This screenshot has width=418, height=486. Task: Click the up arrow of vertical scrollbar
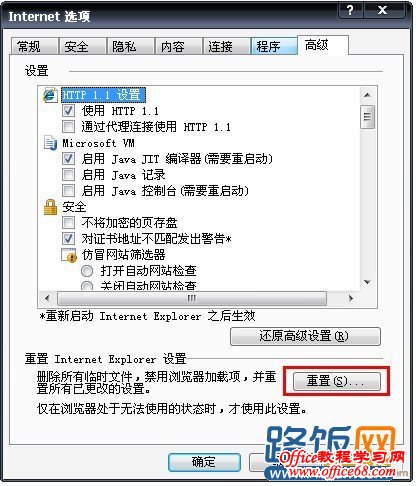click(367, 95)
